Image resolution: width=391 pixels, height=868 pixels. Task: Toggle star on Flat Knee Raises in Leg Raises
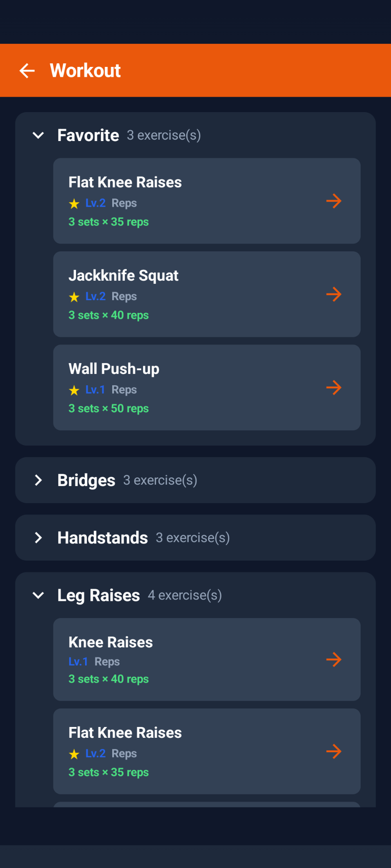click(74, 754)
